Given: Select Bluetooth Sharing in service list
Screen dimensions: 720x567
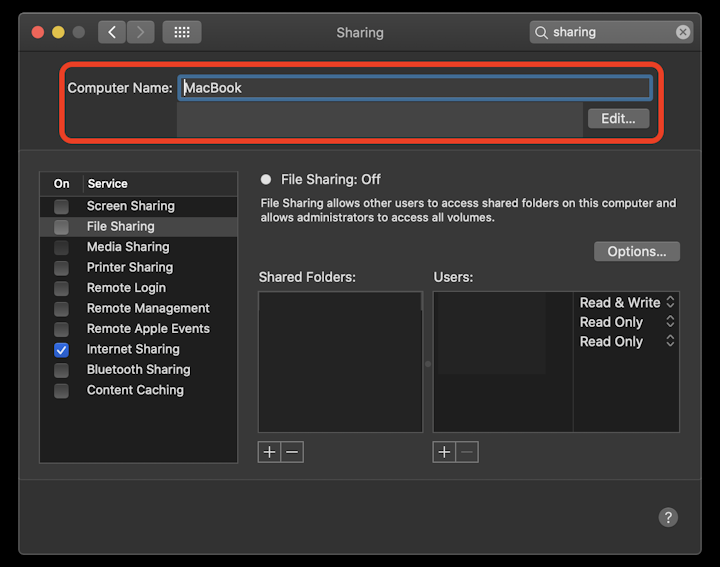Looking at the screenshot, I should pyautogui.click(x=138, y=369).
